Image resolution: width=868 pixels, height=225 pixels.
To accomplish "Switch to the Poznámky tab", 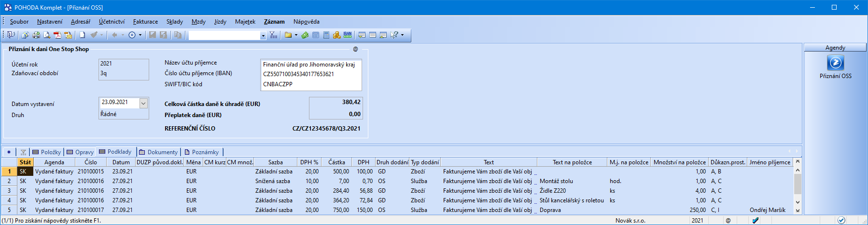I will [202, 152].
